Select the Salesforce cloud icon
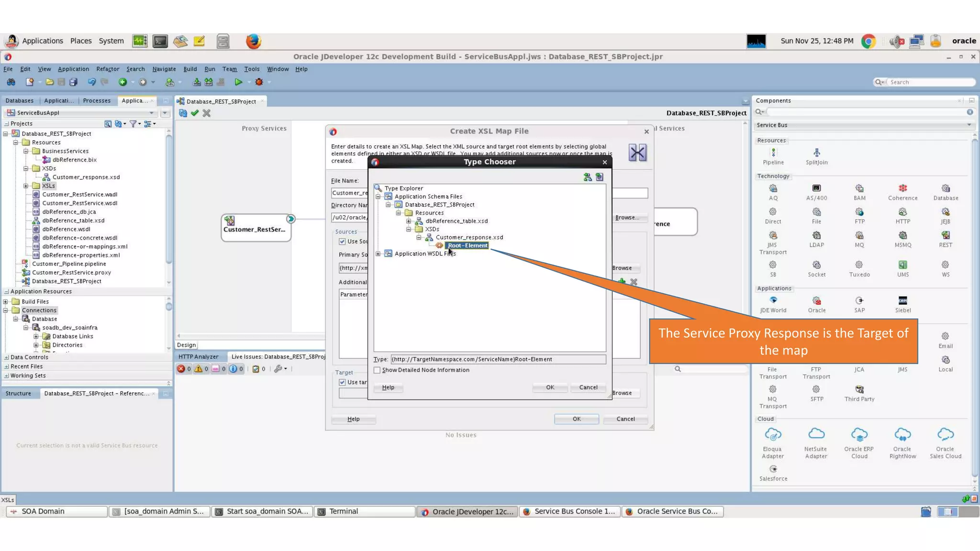This screenshot has width=980, height=551. coord(773,469)
